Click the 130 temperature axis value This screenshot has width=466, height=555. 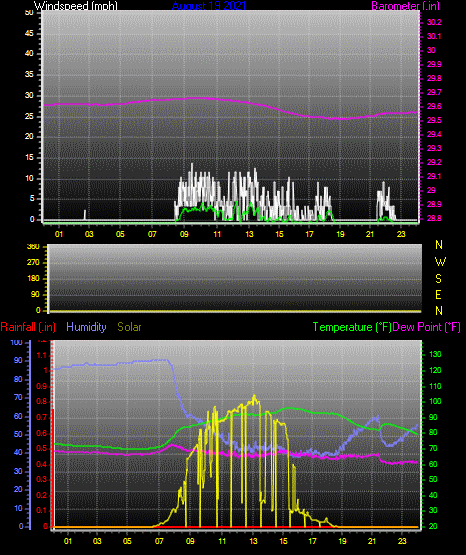pyautogui.click(x=435, y=355)
